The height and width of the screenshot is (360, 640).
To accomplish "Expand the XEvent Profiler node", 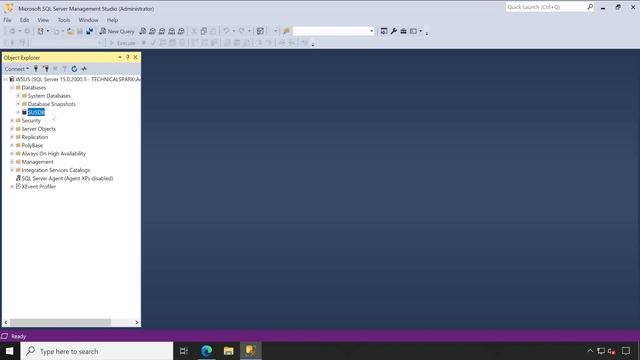I will [x=12, y=187].
